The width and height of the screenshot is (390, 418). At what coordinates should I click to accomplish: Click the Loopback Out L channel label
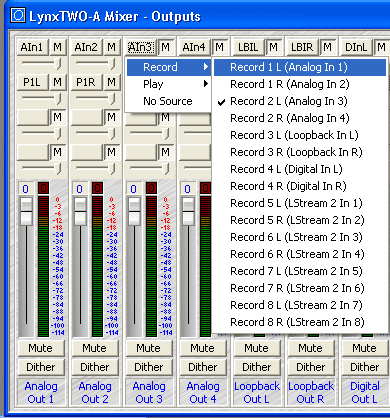[x=257, y=392]
